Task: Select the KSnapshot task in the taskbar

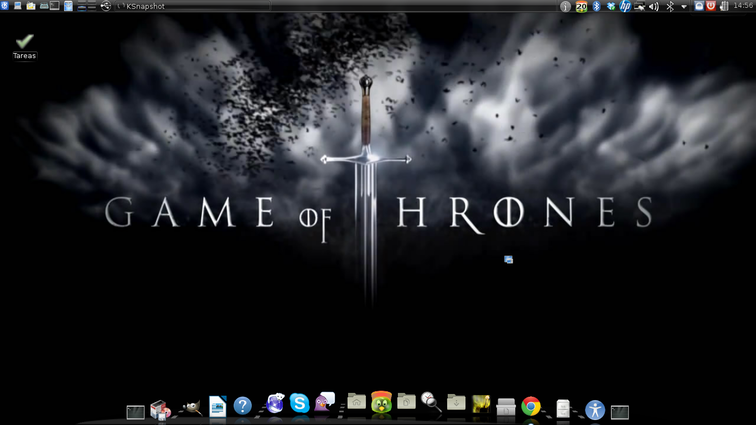Action: pyautogui.click(x=193, y=6)
